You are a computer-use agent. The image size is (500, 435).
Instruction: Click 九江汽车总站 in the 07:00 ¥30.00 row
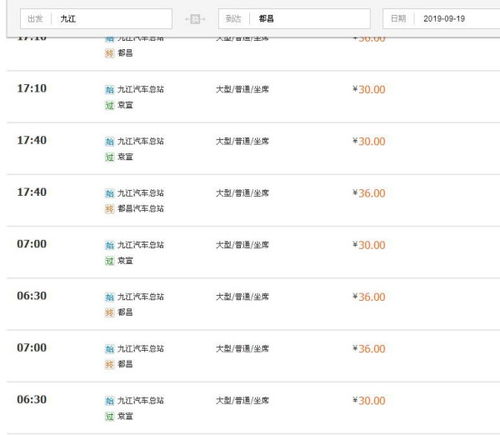click(x=141, y=245)
